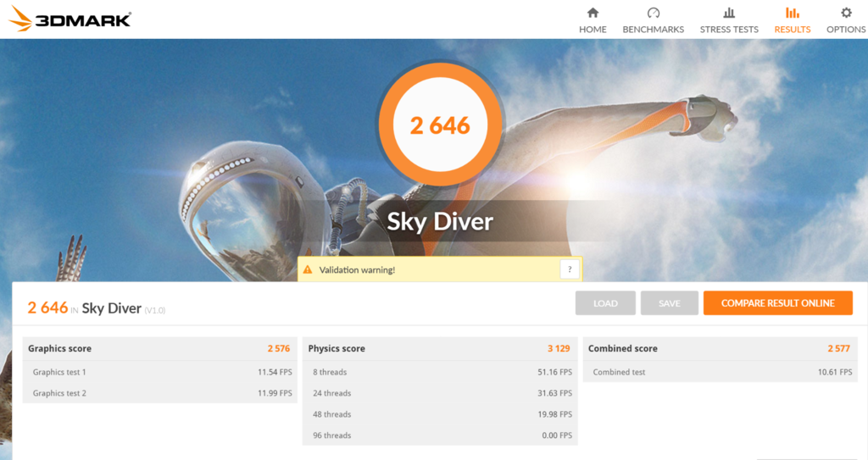Click the Validation warning! banner

[440, 269]
